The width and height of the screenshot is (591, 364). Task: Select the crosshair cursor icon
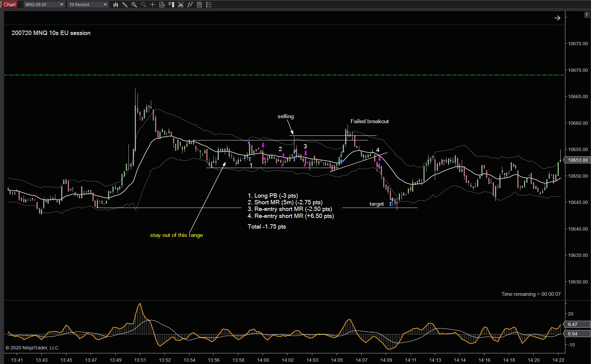[x=153, y=4]
